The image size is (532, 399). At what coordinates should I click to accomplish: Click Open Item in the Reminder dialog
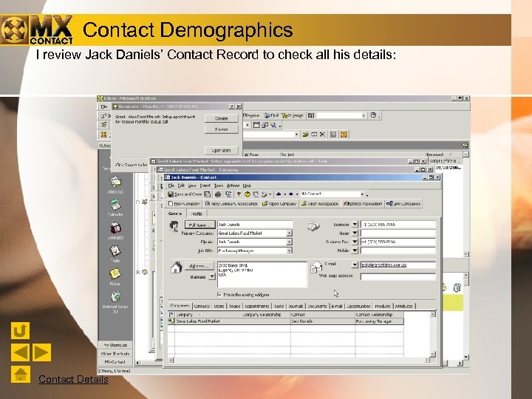coord(221,150)
